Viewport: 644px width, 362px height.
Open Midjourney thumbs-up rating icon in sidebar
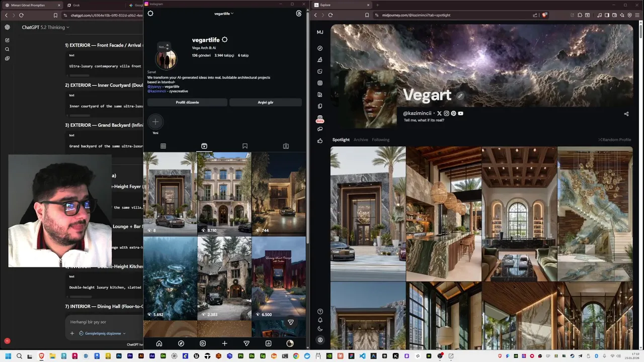pos(320,141)
